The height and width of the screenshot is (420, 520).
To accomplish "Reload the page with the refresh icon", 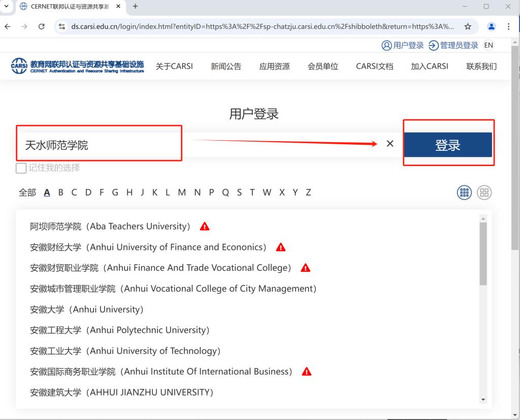I will click(42, 26).
